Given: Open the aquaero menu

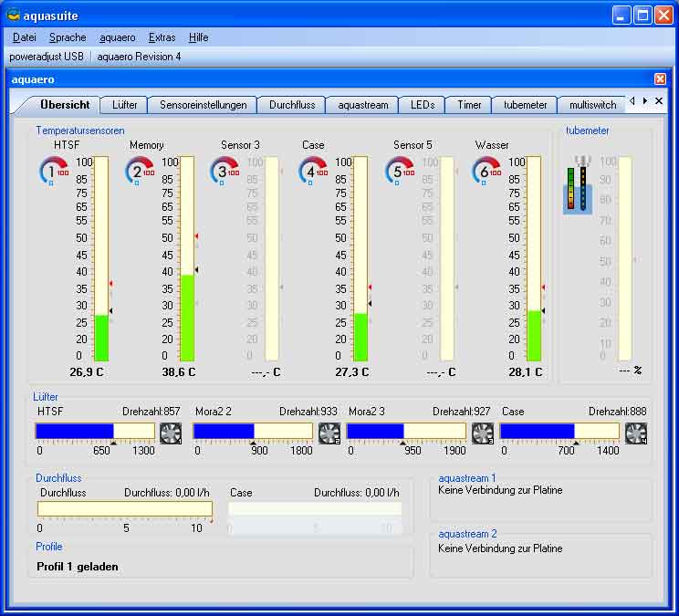Looking at the screenshot, I should coord(118,37).
